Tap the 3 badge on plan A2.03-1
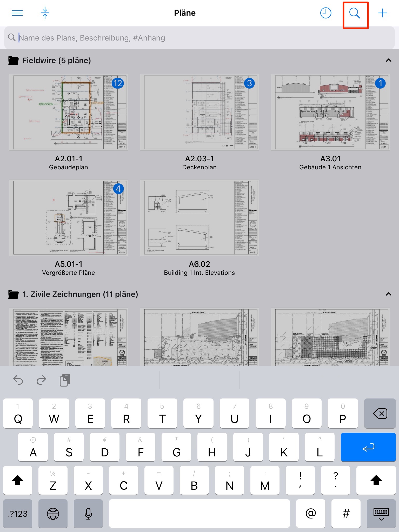 click(x=249, y=83)
